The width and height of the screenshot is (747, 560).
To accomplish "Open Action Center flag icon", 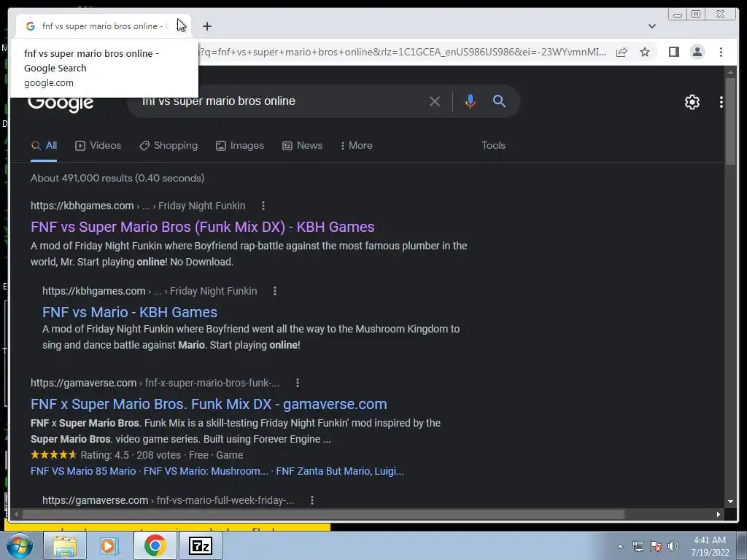I will [656, 546].
